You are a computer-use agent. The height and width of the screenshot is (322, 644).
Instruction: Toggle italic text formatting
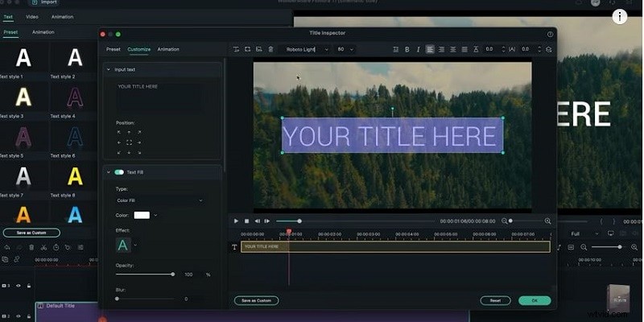click(x=418, y=49)
